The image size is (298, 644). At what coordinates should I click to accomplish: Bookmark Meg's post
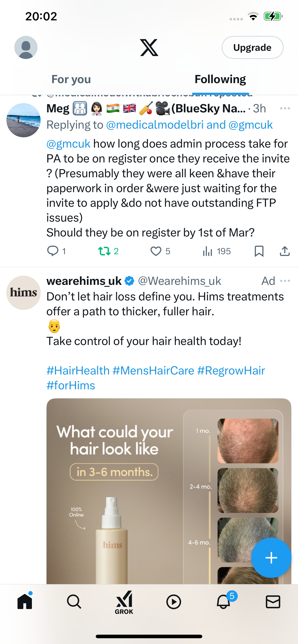(259, 251)
